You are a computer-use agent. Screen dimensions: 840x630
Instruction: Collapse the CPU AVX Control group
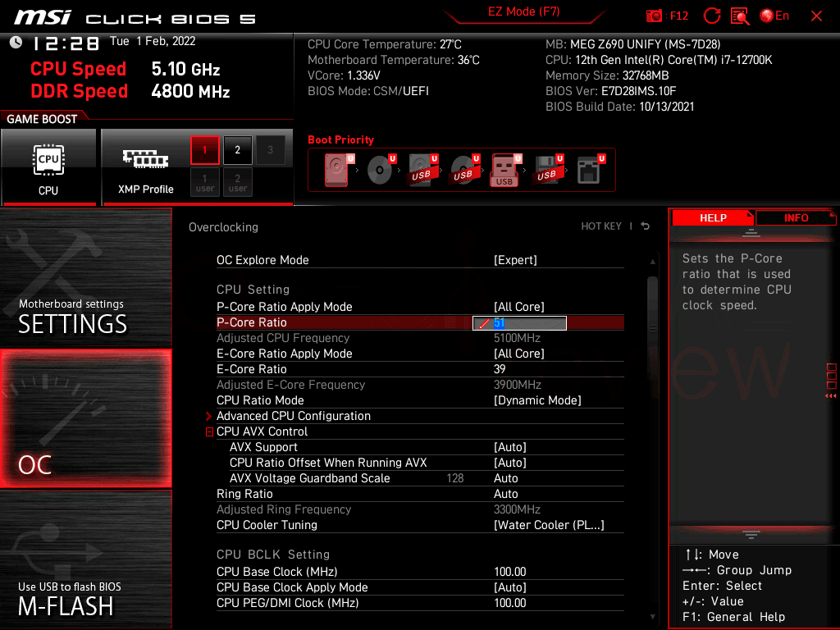pyautogui.click(x=209, y=431)
